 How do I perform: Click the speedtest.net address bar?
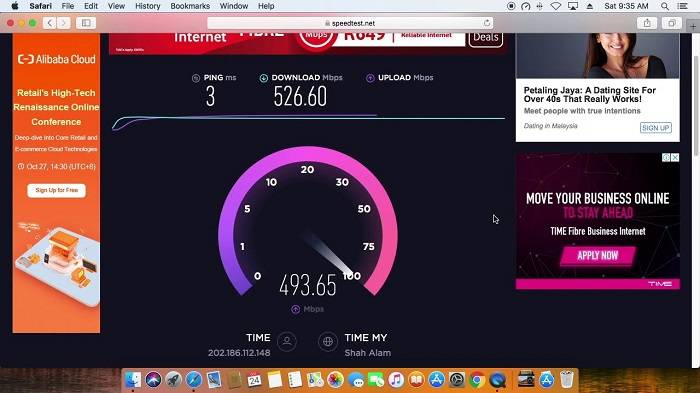pyautogui.click(x=350, y=23)
